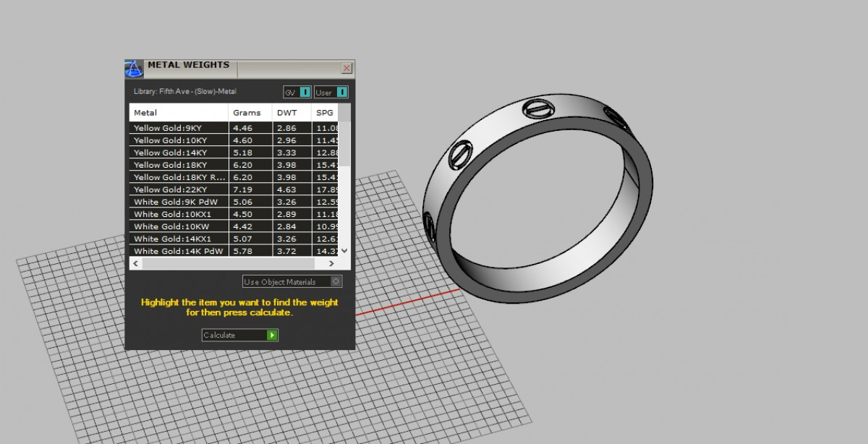Close the Metal Weights dialog

(346, 68)
